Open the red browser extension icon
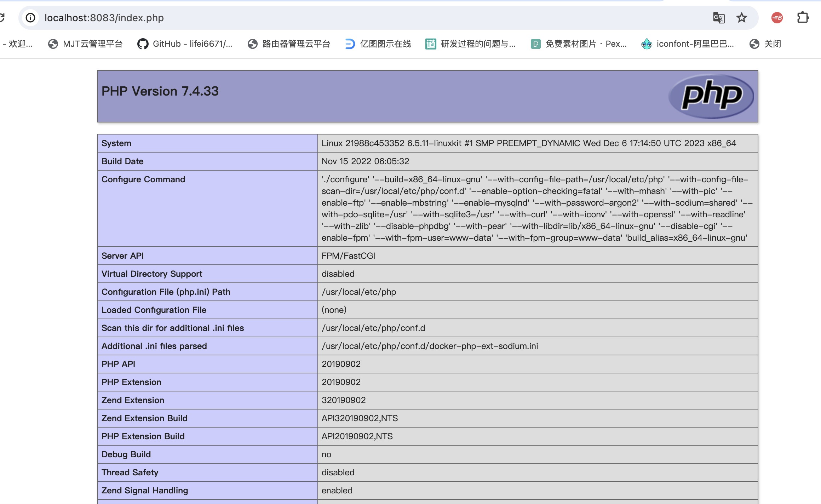821x504 pixels. 777,18
